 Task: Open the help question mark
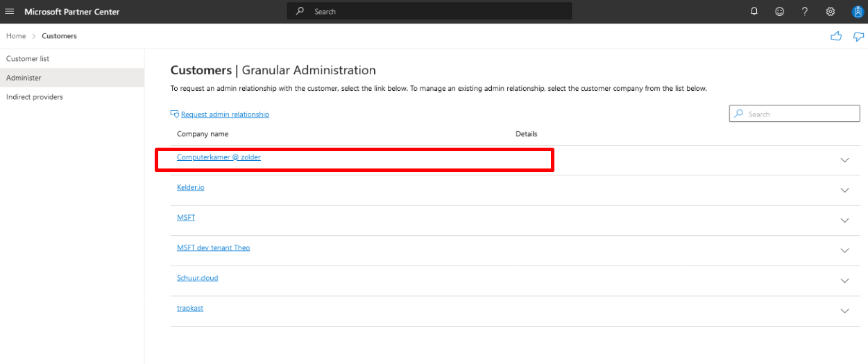coord(805,12)
